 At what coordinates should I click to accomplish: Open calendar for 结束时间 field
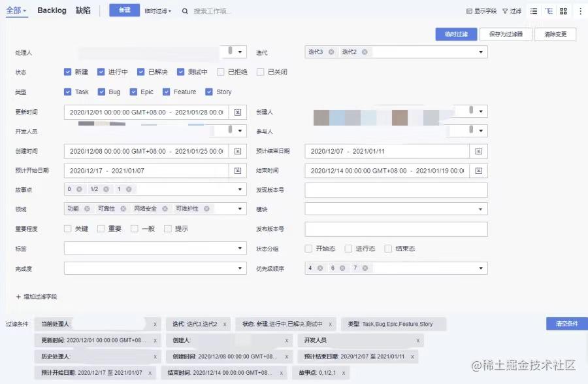[x=478, y=171]
